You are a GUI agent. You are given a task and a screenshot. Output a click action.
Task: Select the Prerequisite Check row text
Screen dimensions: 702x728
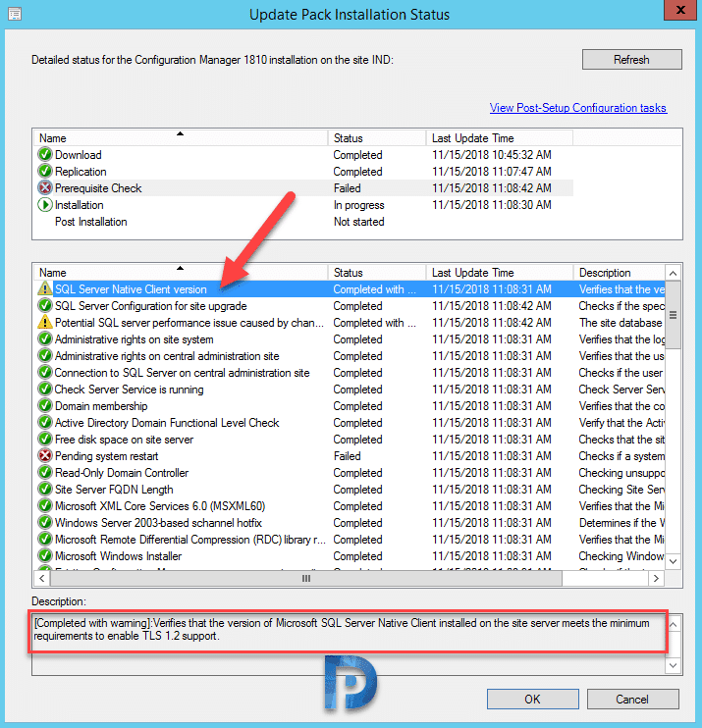pos(98,188)
